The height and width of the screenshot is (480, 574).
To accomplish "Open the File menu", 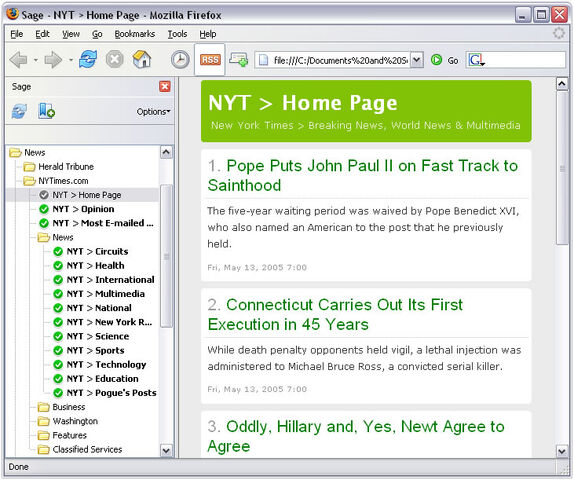I will tap(16, 34).
